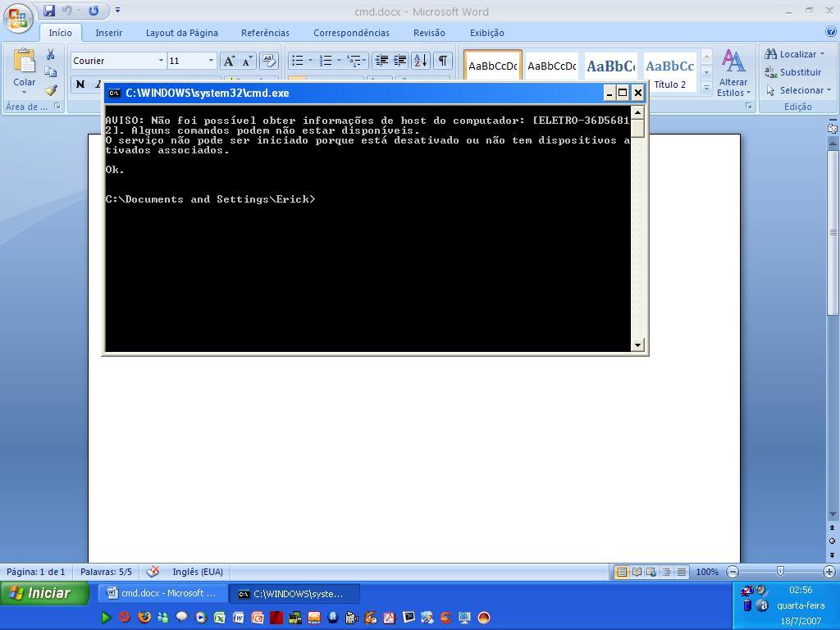Image resolution: width=840 pixels, height=630 pixels.
Task: Open the Referências tab
Action: (x=265, y=33)
